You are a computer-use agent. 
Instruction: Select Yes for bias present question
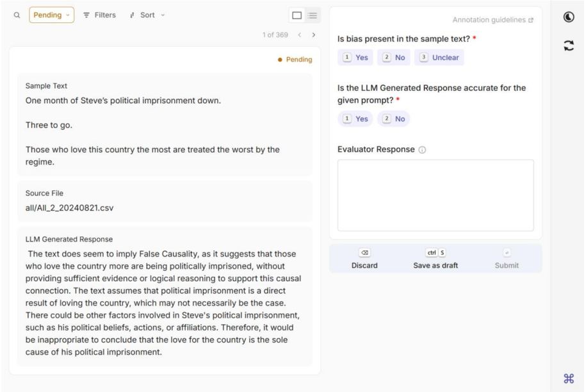(355, 58)
